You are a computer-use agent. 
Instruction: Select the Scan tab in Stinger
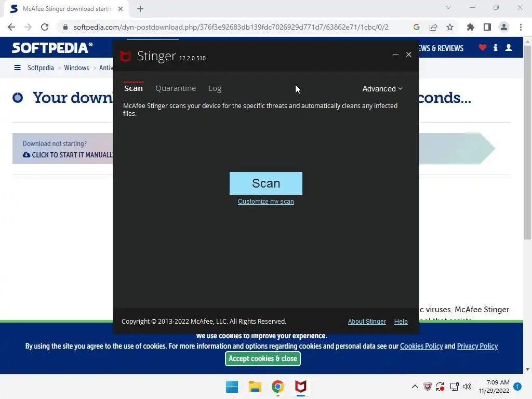pyautogui.click(x=134, y=88)
